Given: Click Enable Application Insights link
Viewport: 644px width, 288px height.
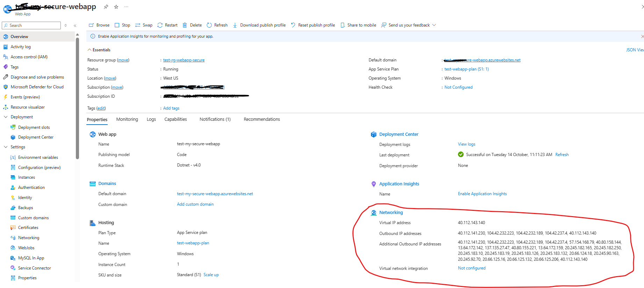Looking at the screenshot, I should pos(482,194).
